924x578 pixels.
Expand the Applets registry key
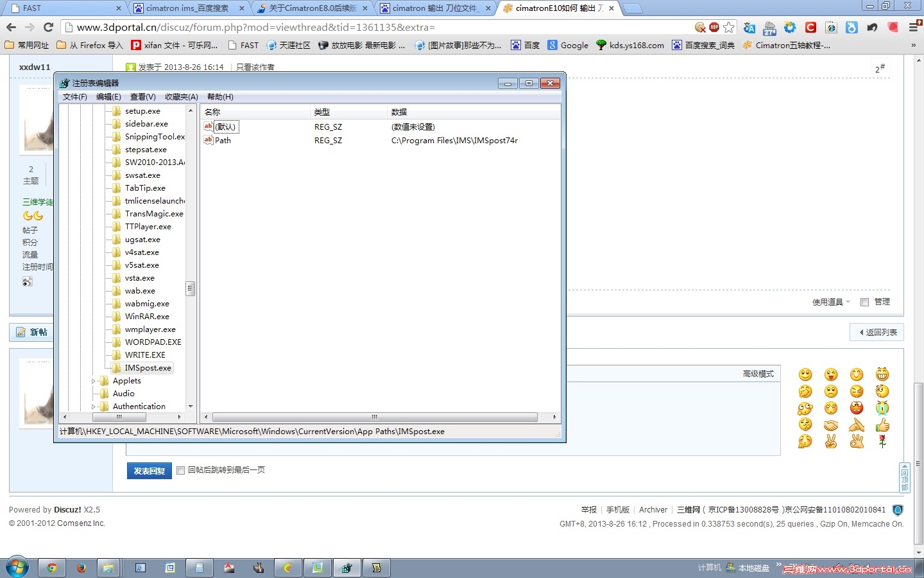click(x=94, y=381)
